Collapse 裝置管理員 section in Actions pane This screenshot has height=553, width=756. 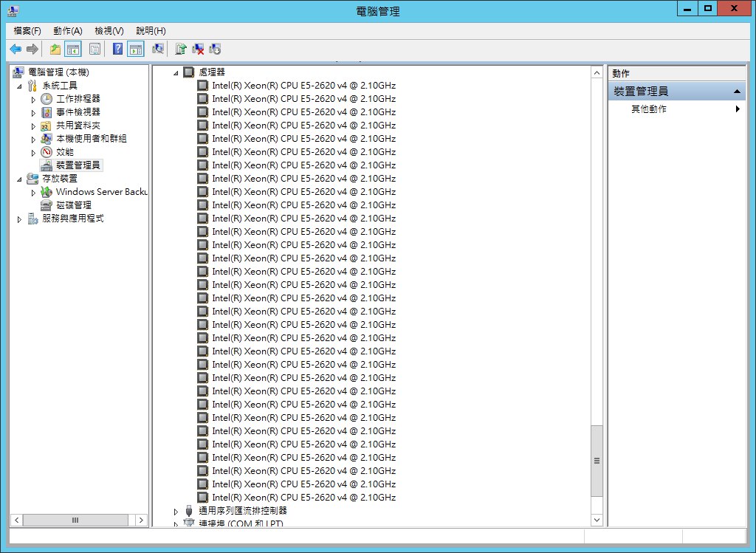coord(737,91)
